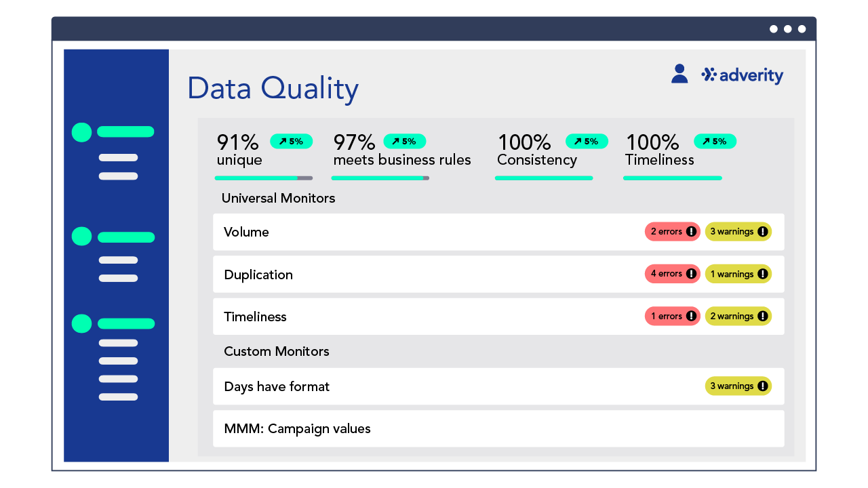
Task: Open the Volume monitor
Action: point(246,231)
